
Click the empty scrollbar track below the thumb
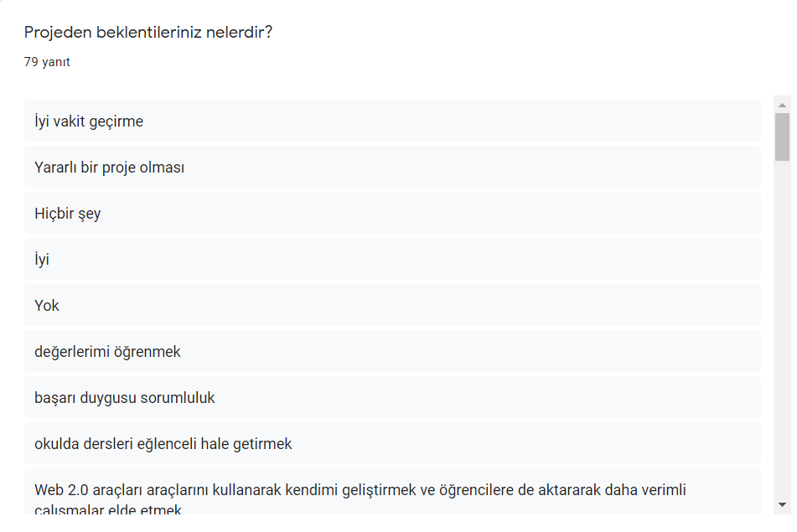(x=783, y=335)
